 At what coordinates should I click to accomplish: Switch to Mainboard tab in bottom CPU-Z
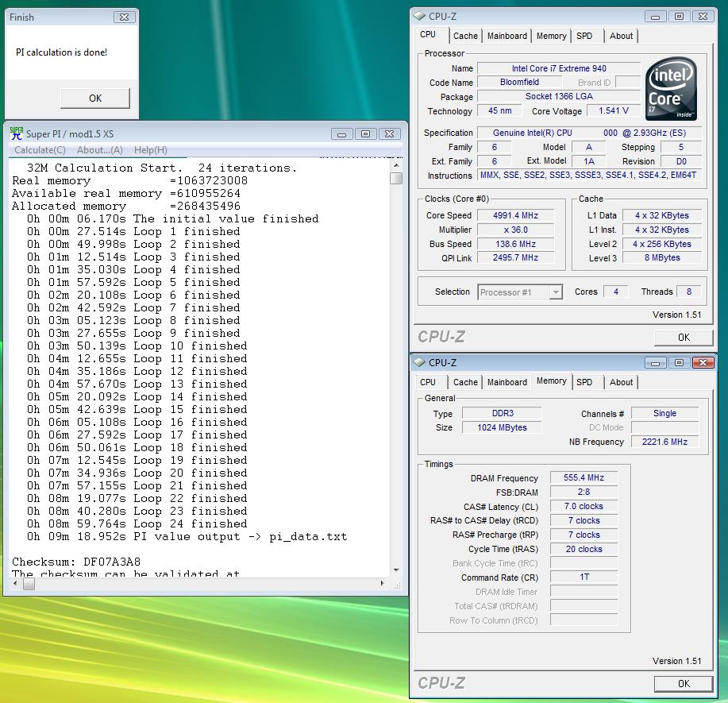pyautogui.click(x=507, y=382)
